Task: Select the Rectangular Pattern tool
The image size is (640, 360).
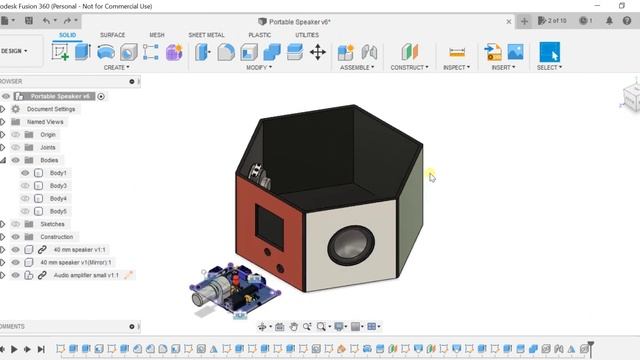Action: click(151, 52)
